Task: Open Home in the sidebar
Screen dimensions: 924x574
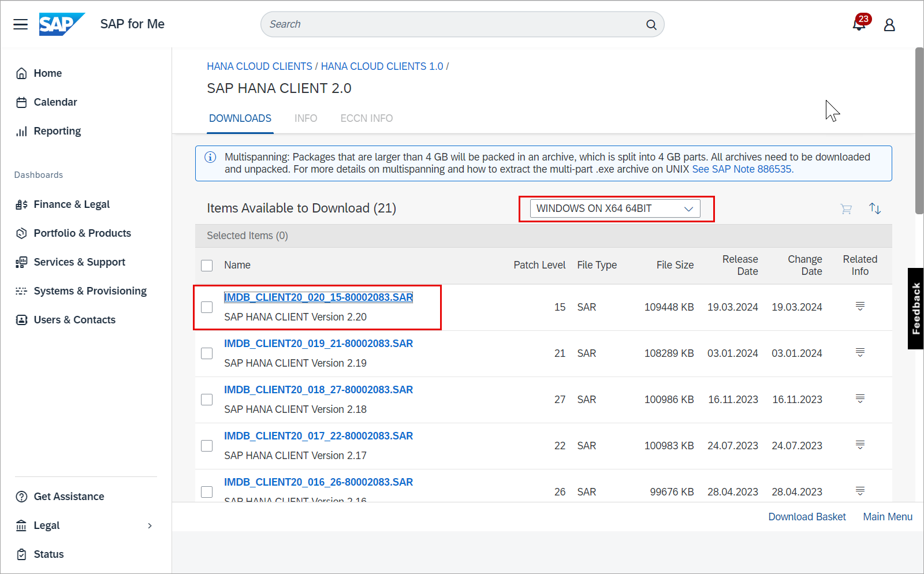Action: point(48,73)
